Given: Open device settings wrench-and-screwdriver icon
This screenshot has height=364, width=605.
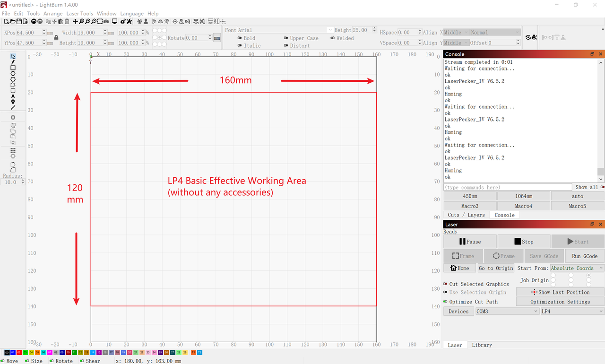Looking at the screenshot, I should (x=129, y=22).
